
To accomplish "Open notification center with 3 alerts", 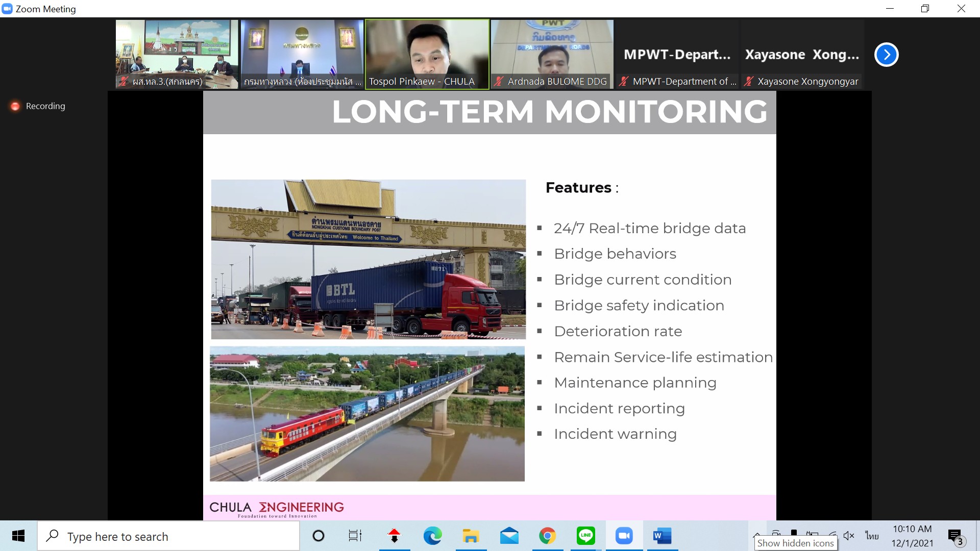I will point(955,536).
